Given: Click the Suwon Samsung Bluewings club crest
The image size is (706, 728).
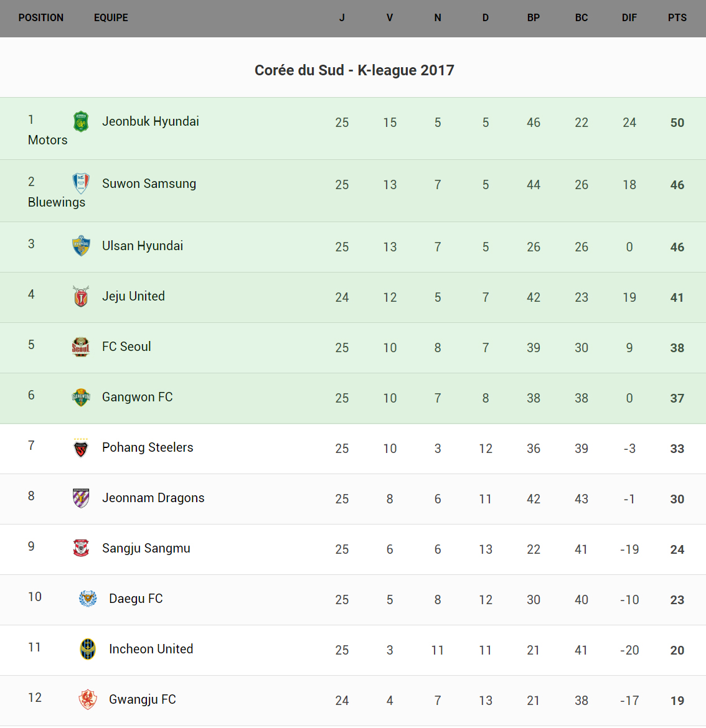Looking at the screenshot, I should [x=81, y=184].
